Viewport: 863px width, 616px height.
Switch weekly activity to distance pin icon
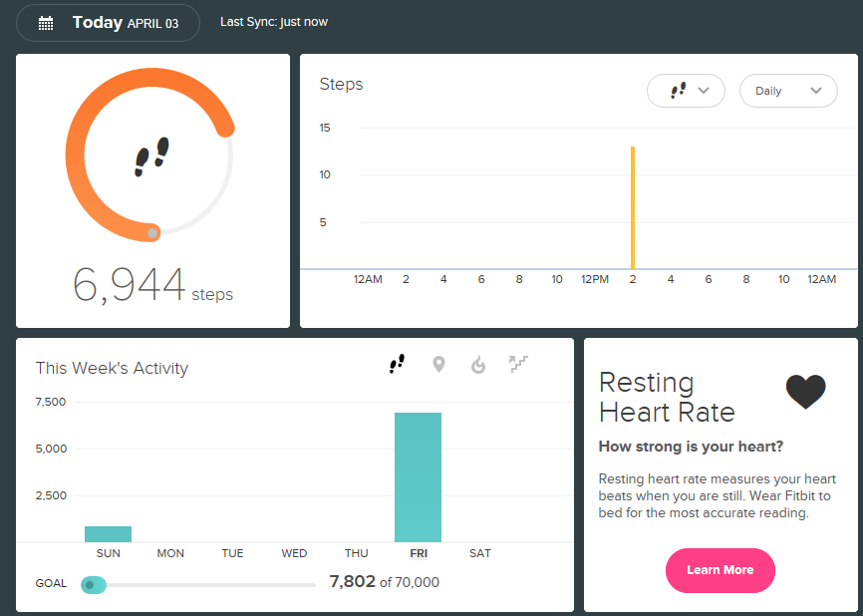click(x=438, y=364)
